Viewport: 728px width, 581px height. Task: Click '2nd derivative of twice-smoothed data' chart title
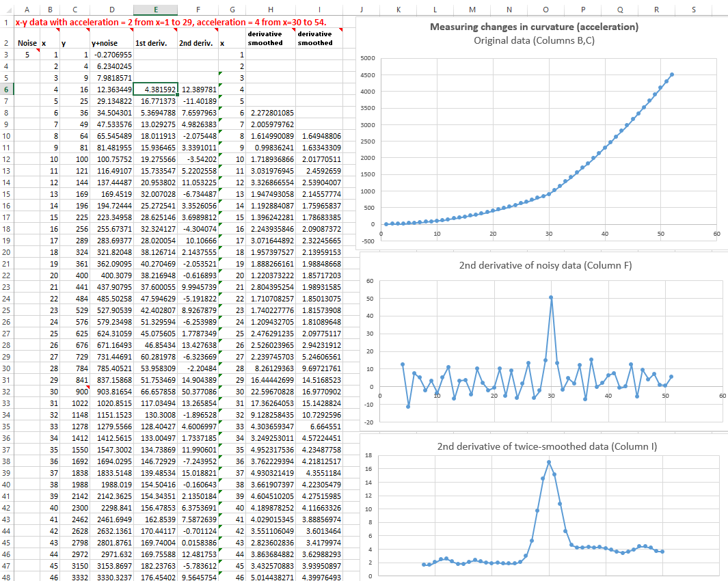546,446
